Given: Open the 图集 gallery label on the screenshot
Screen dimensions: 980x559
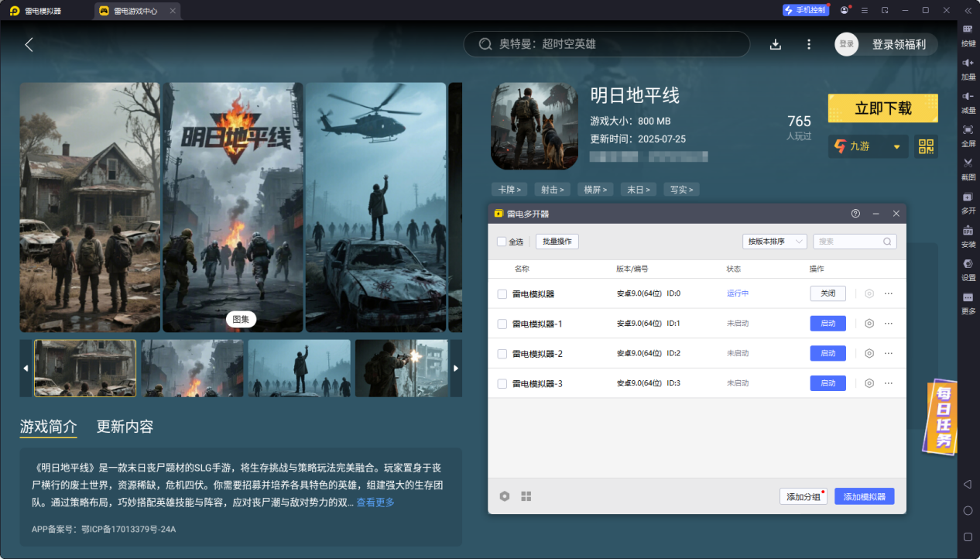Looking at the screenshot, I should (241, 319).
